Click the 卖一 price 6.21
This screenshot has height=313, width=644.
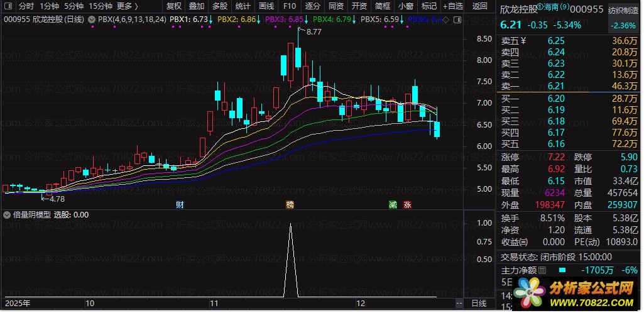point(556,86)
